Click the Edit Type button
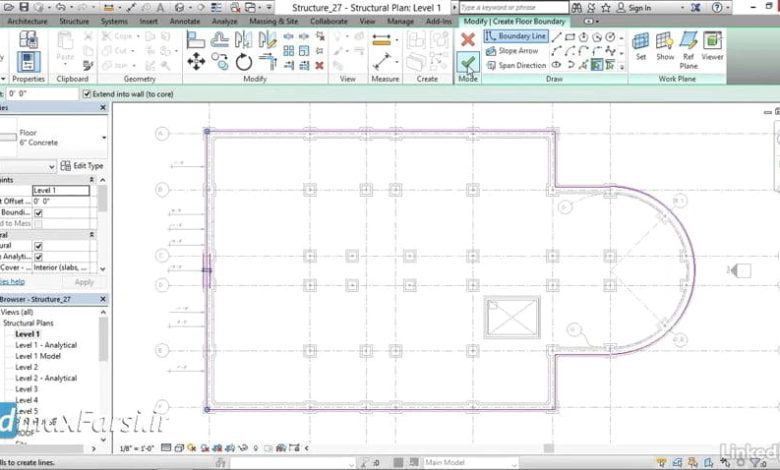Viewport: 780px width, 470px height. 82,166
